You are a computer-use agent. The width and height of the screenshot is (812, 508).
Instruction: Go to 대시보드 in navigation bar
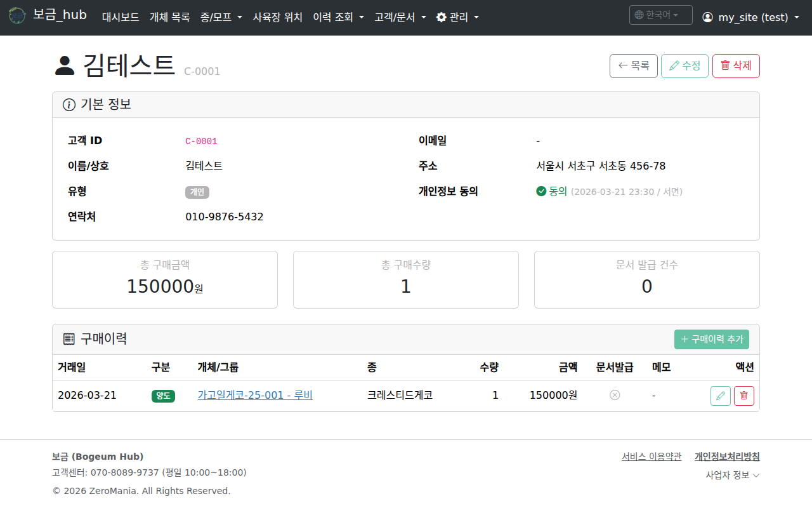tap(121, 17)
